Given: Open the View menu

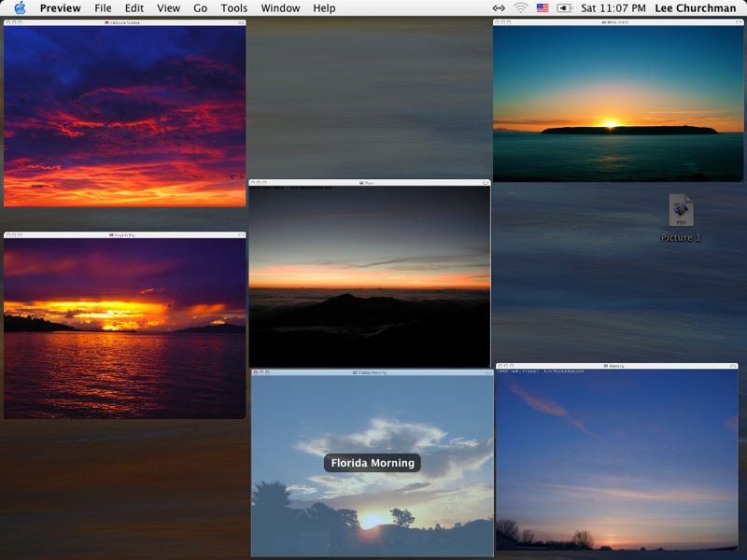Looking at the screenshot, I should coord(168,8).
